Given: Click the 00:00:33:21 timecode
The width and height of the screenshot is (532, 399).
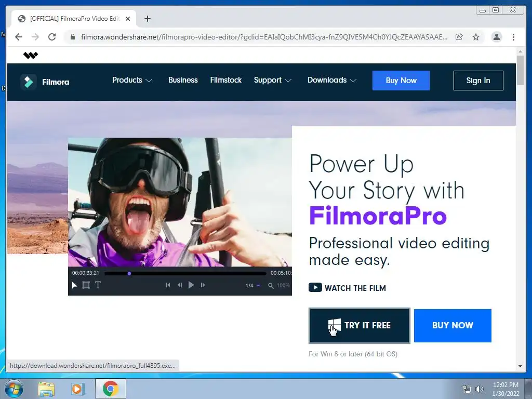Looking at the screenshot, I should [86, 273].
